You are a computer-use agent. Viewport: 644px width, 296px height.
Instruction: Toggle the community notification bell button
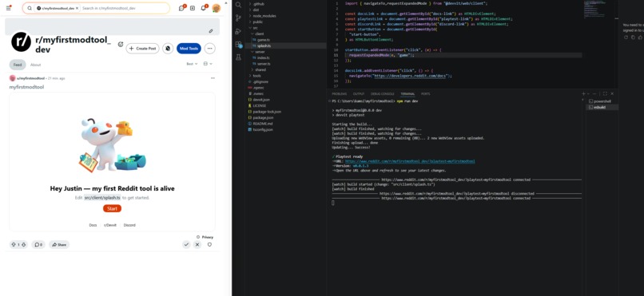tap(168, 49)
